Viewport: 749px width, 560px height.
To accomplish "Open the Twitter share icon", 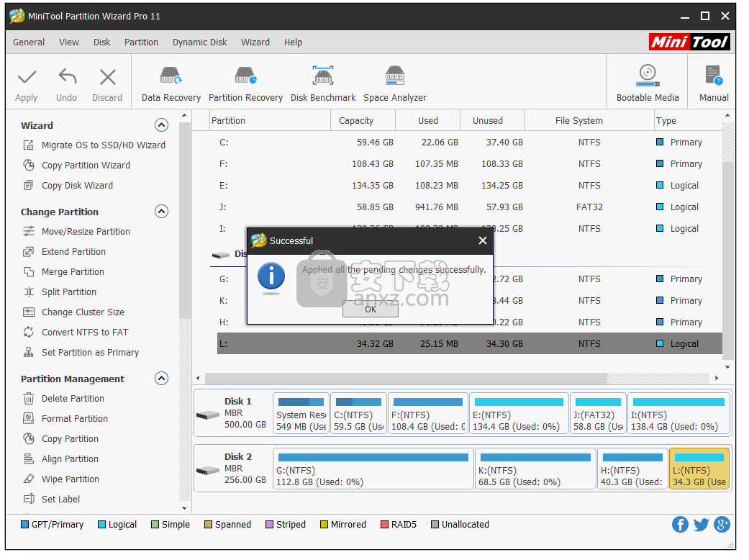I will click(701, 524).
